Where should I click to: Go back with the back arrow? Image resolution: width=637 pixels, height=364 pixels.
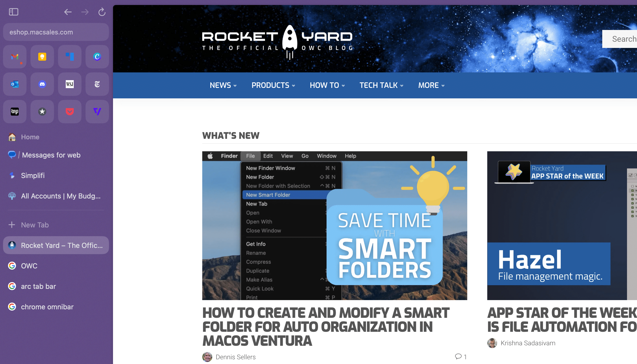(x=68, y=12)
